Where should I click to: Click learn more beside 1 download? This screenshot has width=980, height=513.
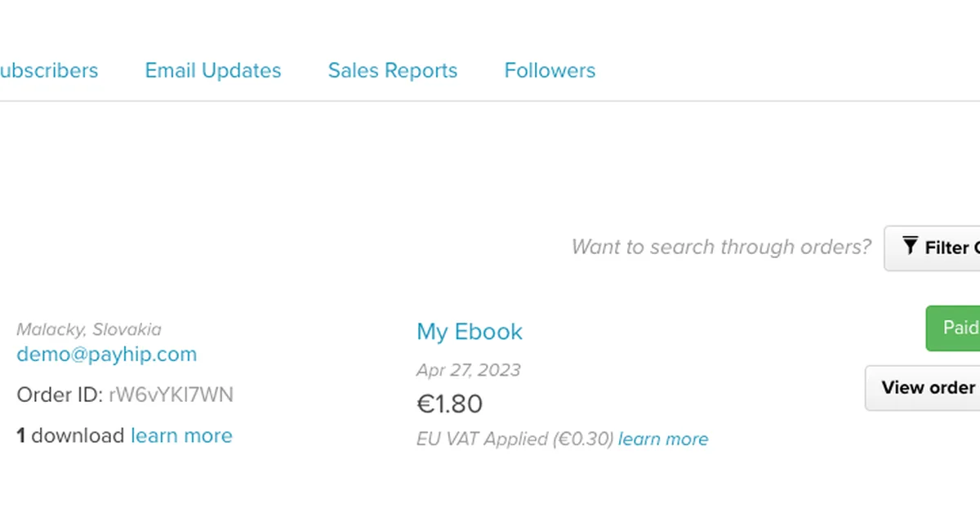click(181, 436)
